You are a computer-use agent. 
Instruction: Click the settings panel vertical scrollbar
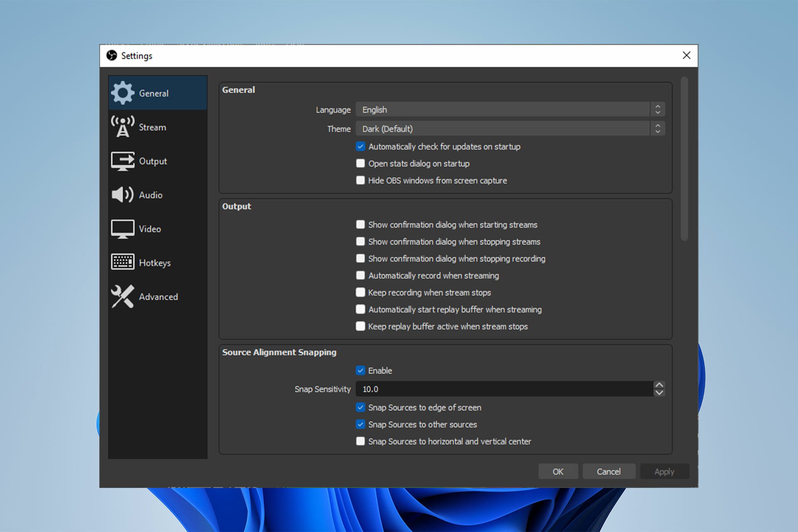tap(684, 159)
